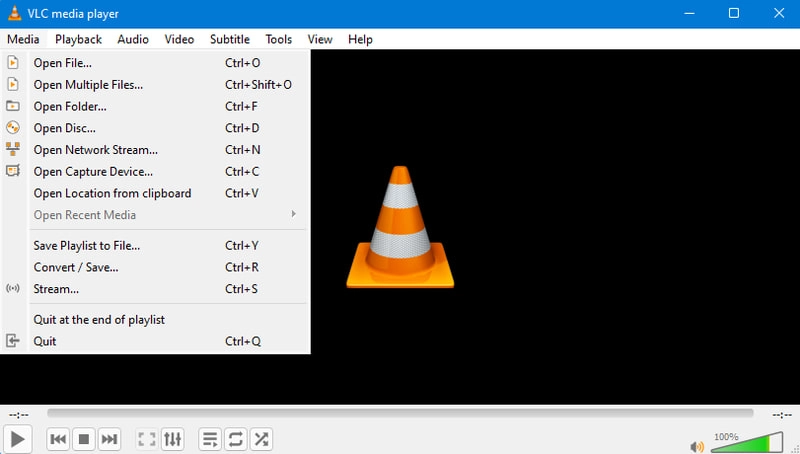This screenshot has height=454, width=800.
Task: Mute audio via speaker icon
Action: coord(697,446)
